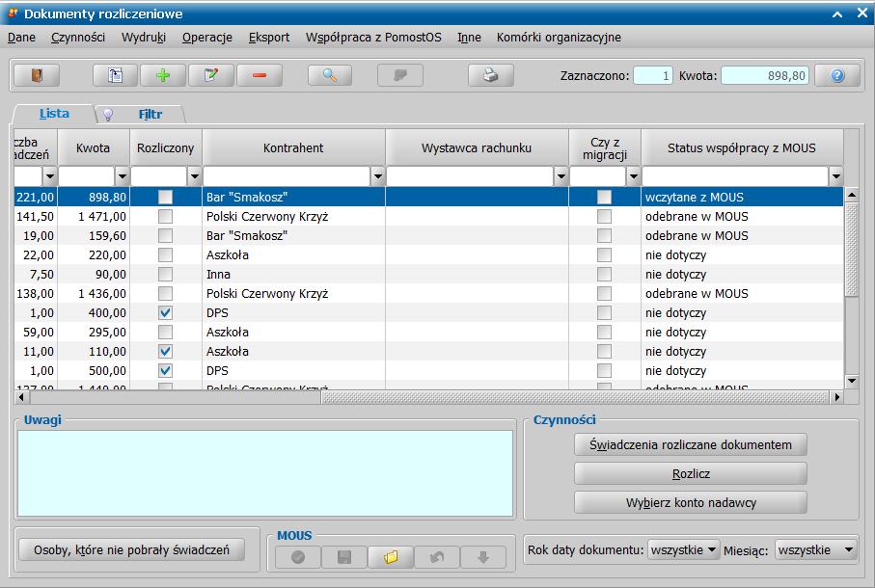875x588 pixels.
Task: Sort by Kontrahent column header
Action: 293,147
